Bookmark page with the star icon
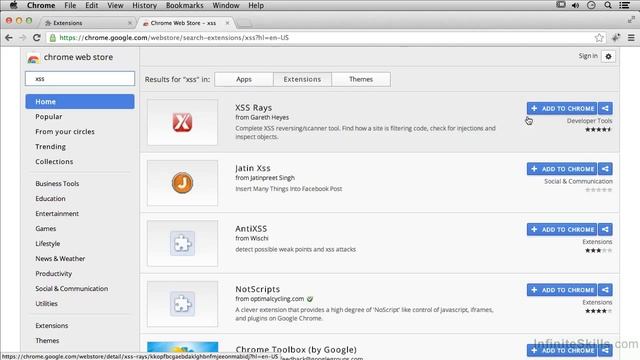 point(599,38)
